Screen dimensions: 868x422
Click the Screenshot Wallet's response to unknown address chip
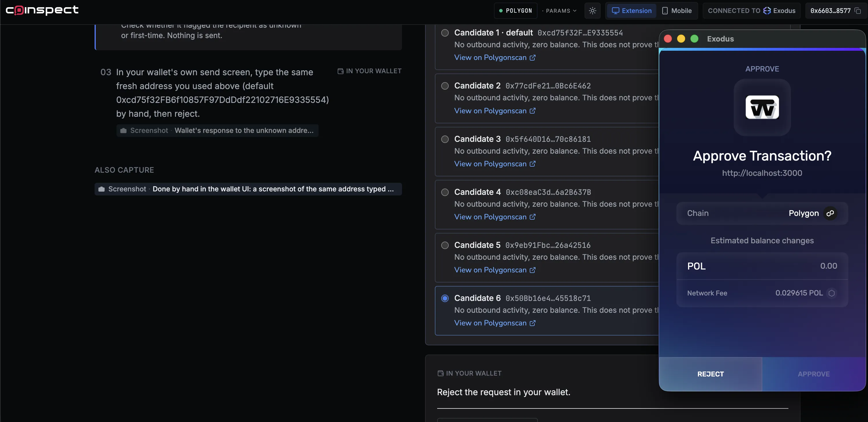click(x=217, y=131)
